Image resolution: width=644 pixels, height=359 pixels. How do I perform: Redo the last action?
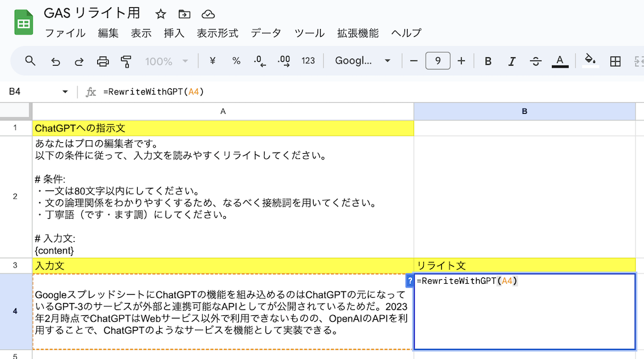click(79, 62)
